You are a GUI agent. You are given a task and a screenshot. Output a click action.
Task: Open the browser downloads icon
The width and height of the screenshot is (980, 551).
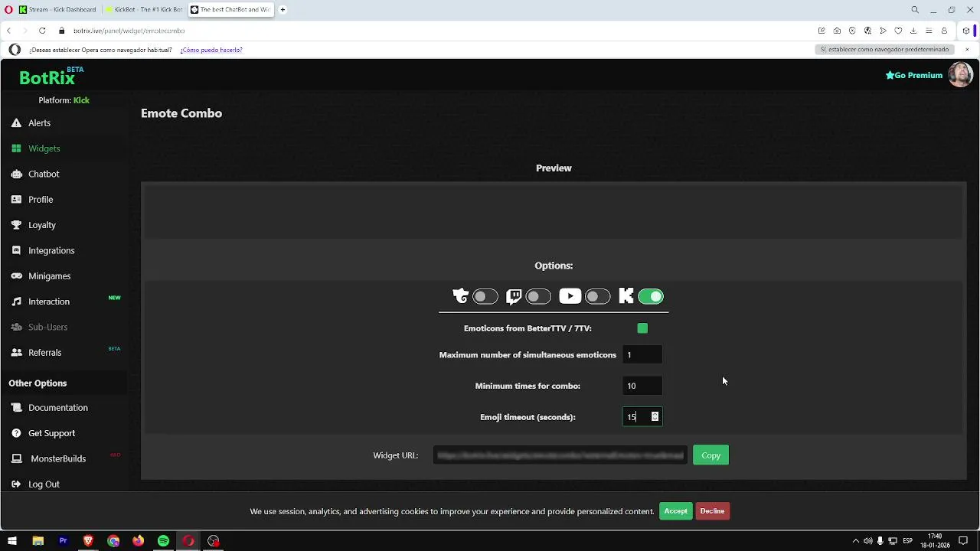913,31
